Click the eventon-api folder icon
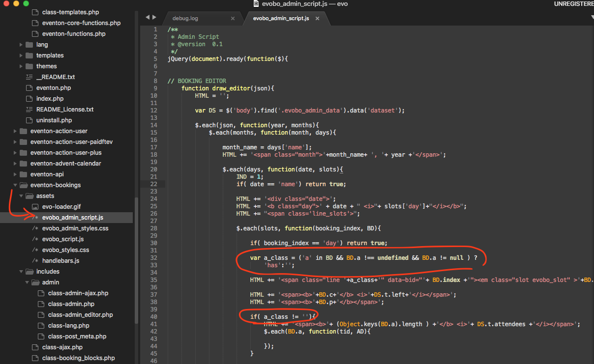Viewport: 594px width, 364px height. click(23, 174)
